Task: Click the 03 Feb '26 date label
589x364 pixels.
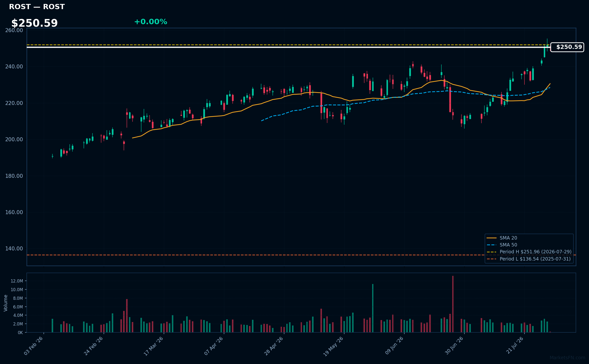Action: (x=34, y=346)
